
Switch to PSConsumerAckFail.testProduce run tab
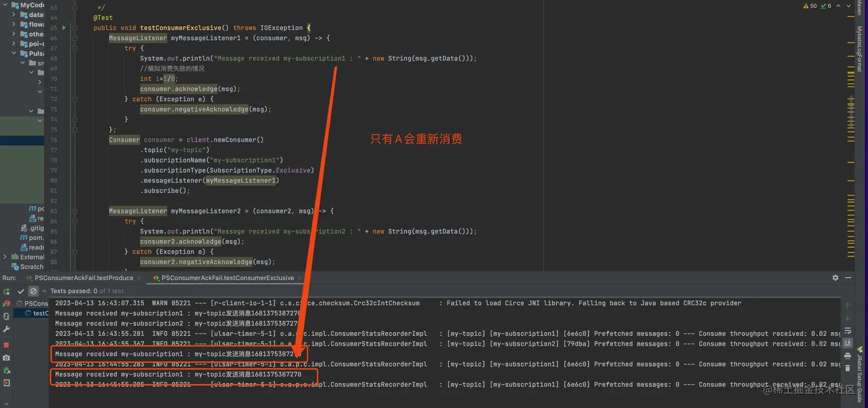pyautogui.click(x=79, y=278)
